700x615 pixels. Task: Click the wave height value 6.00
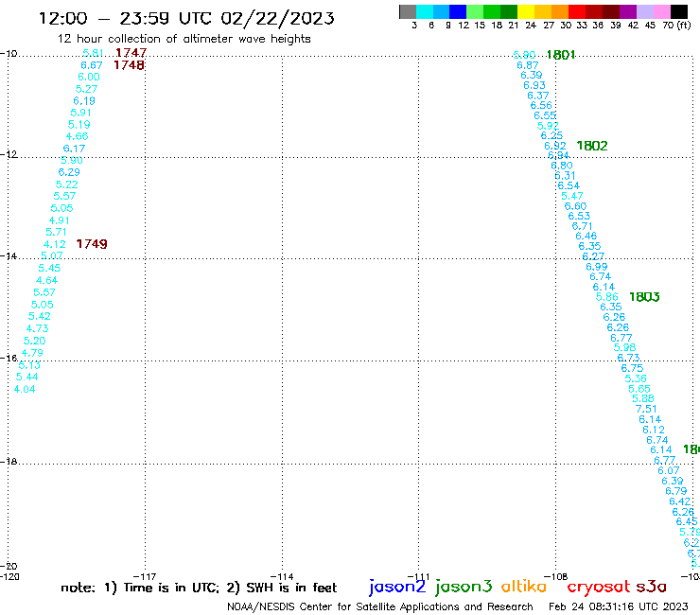tap(89, 77)
